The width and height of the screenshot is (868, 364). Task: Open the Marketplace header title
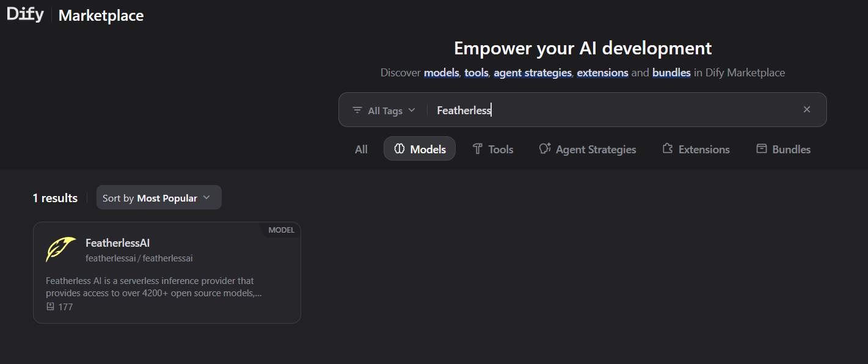click(101, 15)
